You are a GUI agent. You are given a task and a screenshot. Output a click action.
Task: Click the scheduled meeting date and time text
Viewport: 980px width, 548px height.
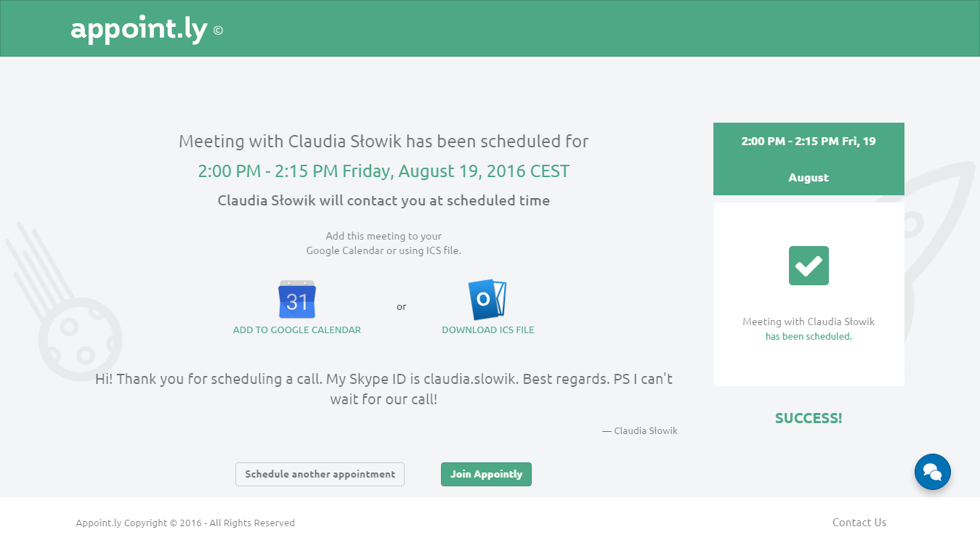click(x=384, y=171)
